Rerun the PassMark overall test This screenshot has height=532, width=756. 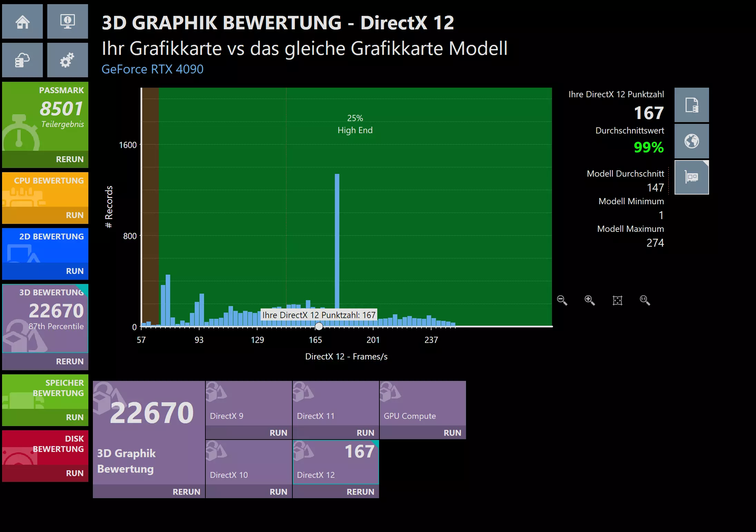45,159
